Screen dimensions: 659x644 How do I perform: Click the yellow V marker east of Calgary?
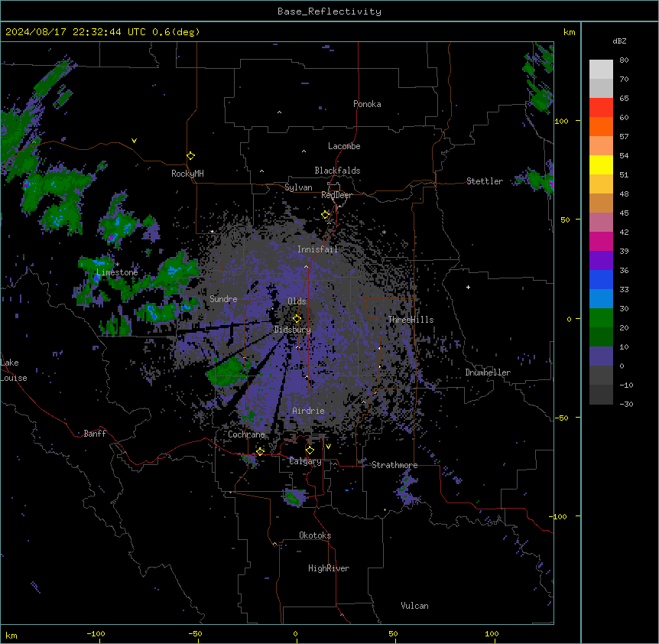(328, 447)
